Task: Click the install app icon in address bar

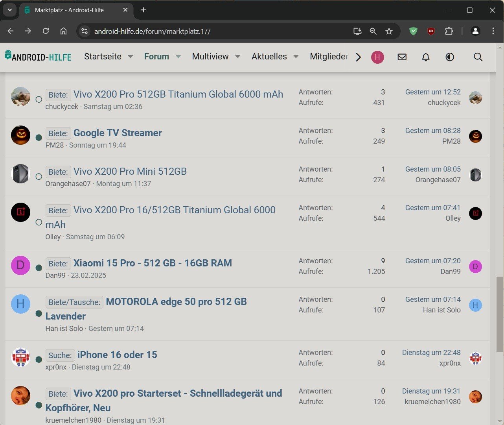Action: [x=357, y=31]
